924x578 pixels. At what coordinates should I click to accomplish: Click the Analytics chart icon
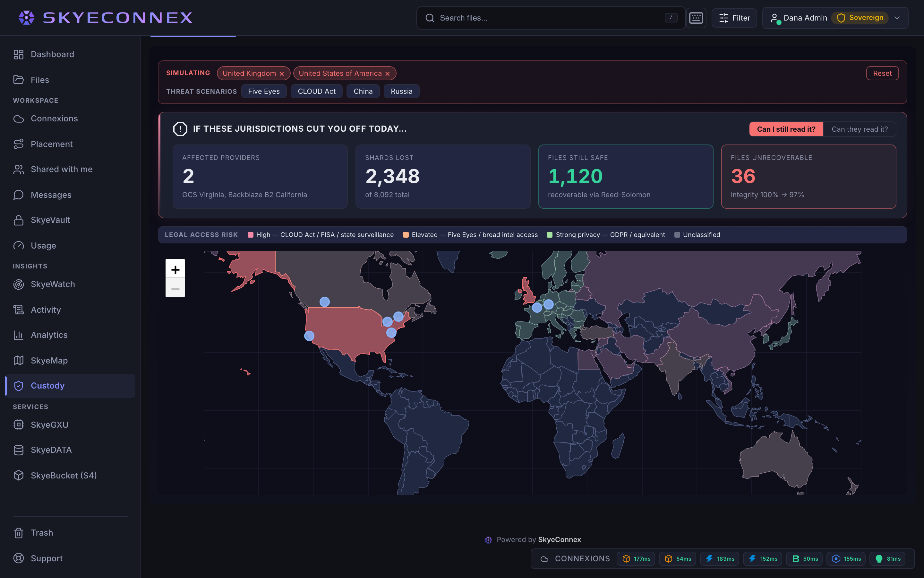point(18,335)
